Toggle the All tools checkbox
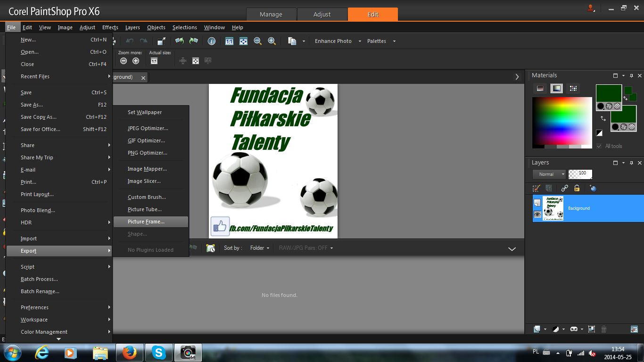Viewport: 644px width, 362px height. [599, 146]
